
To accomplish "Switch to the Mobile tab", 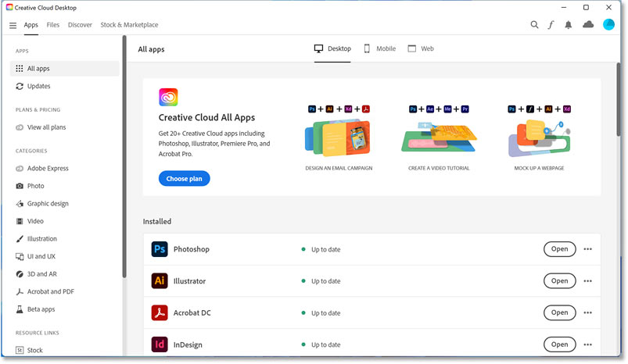I will pyautogui.click(x=379, y=48).
